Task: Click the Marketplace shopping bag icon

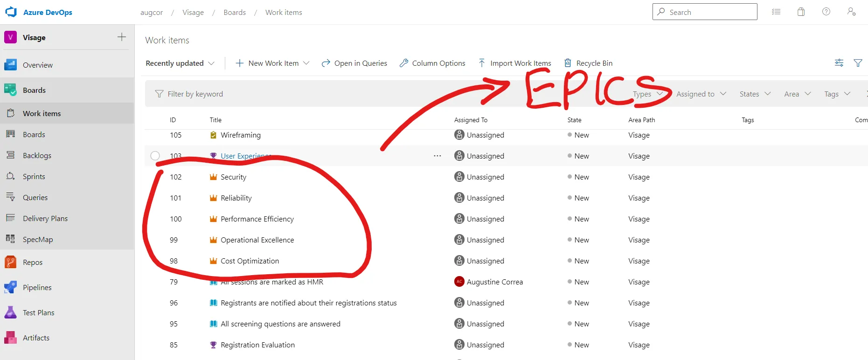Action: tap(801, 12)
